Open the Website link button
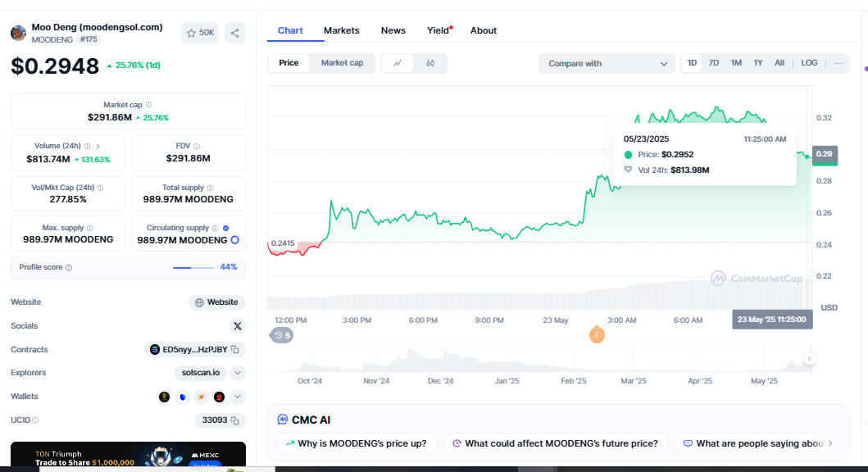The height and width of the screenshot is (472, 868). click(217, 302)
